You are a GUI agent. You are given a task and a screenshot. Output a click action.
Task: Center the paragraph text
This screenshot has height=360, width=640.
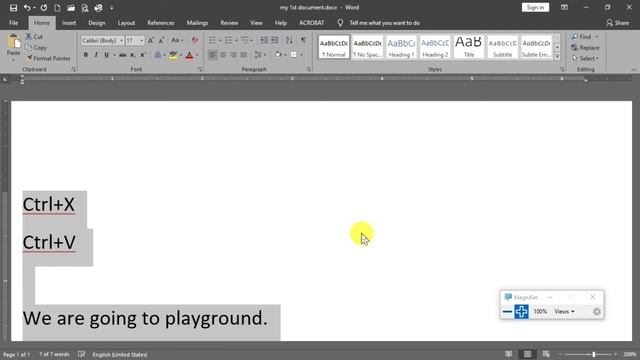tap(223, 55)
